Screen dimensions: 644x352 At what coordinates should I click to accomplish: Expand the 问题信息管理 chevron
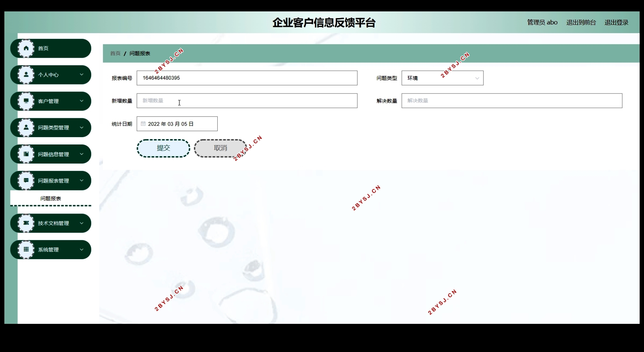click(82, 154)
